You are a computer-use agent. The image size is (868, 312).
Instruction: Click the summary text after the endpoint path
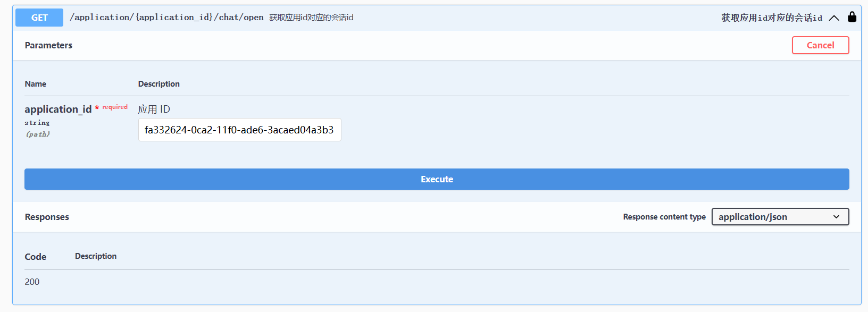(311, 18)
